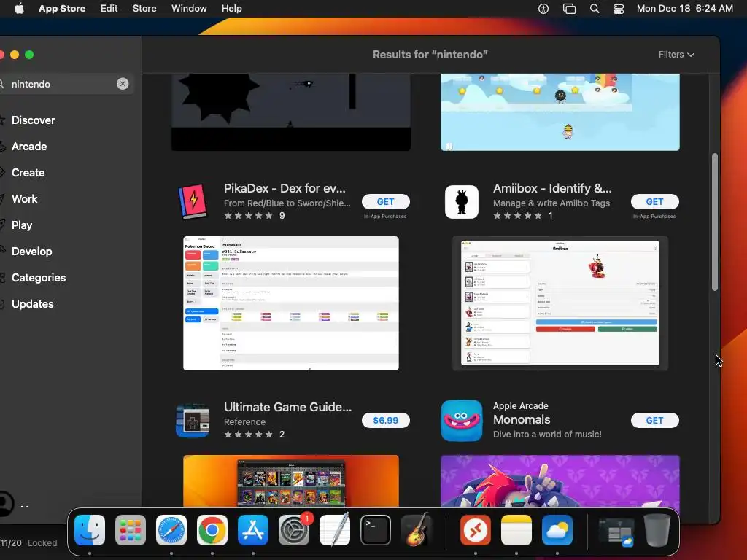This screenshot has width=747, height=560.
Task: Open Control Center in the menu bar
Action: [x=619, y=9]
